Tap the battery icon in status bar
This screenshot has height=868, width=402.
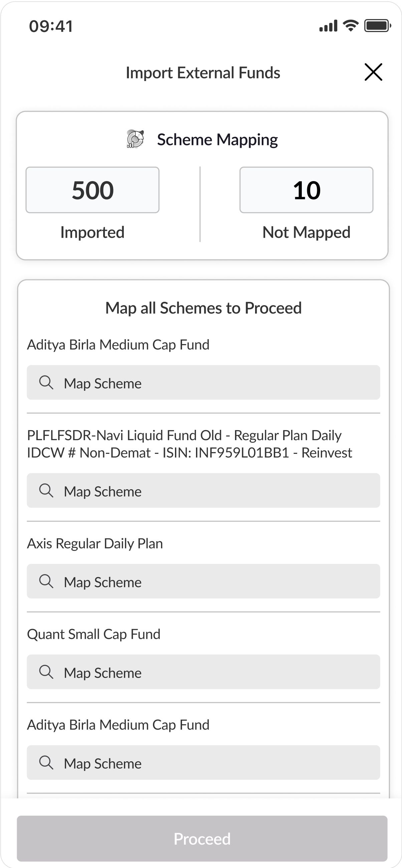pos(377,26)
